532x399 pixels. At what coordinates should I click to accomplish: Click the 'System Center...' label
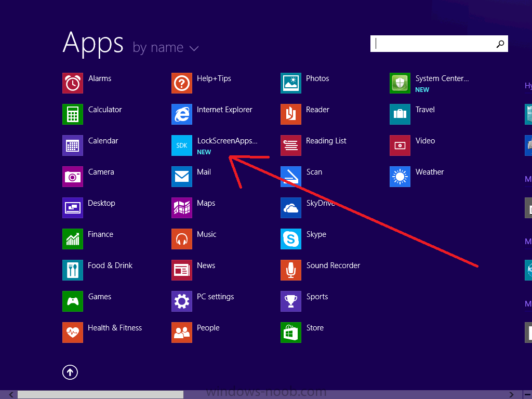[x=442, y=78]
